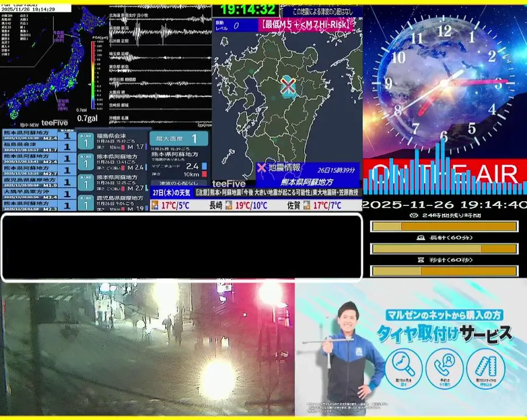Click the マルゼンのネットから購入の方 banner

(x=444, y=315)
